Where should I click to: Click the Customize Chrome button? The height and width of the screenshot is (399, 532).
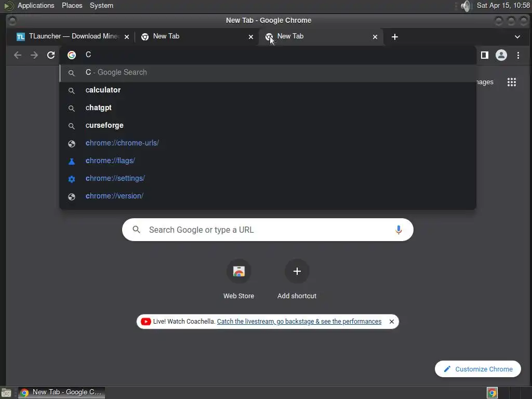(478, 369)
